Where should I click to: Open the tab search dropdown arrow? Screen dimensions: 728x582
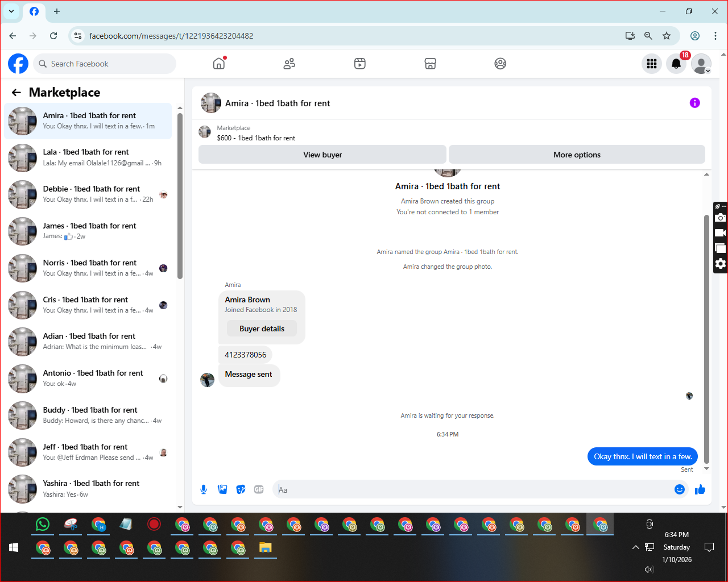[11, 11]
